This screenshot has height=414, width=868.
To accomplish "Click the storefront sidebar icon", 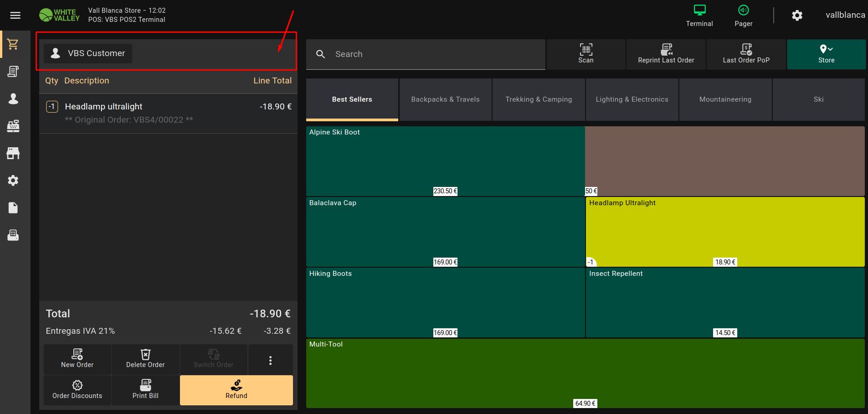I will [13, 153].
